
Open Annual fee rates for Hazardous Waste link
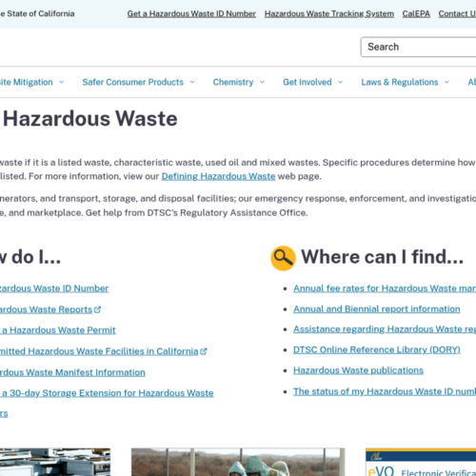pos(385,288)
